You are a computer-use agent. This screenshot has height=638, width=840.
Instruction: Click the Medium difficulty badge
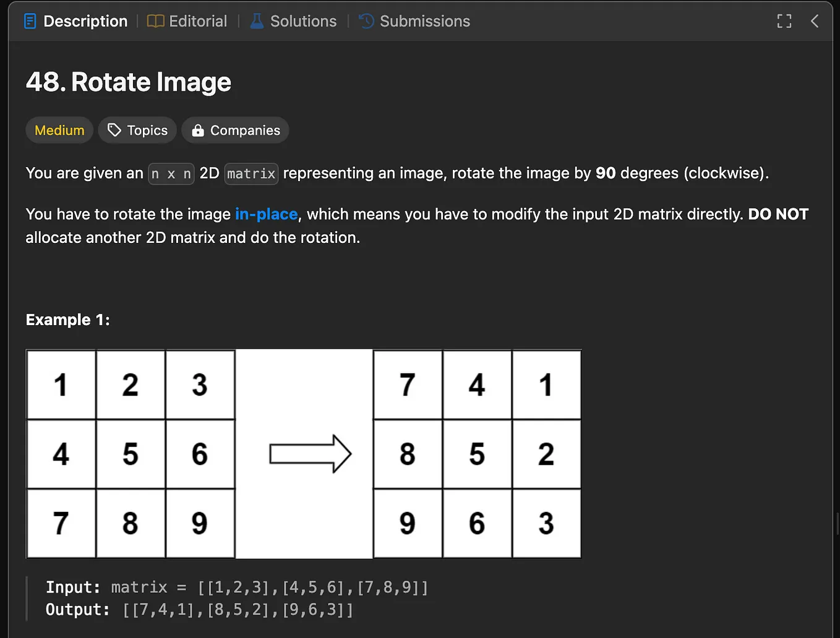[59, 130]
